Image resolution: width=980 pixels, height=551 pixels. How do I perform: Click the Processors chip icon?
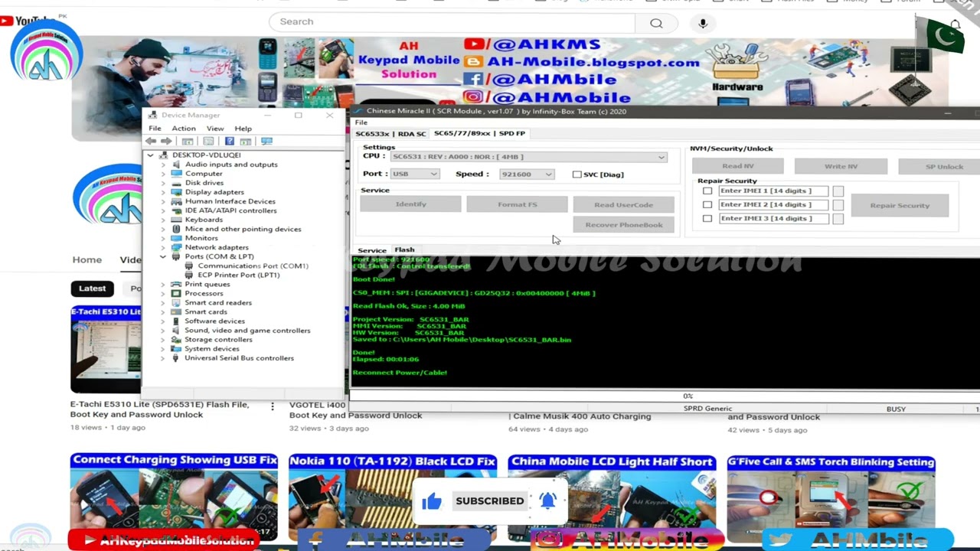click(x=177, y=293)
